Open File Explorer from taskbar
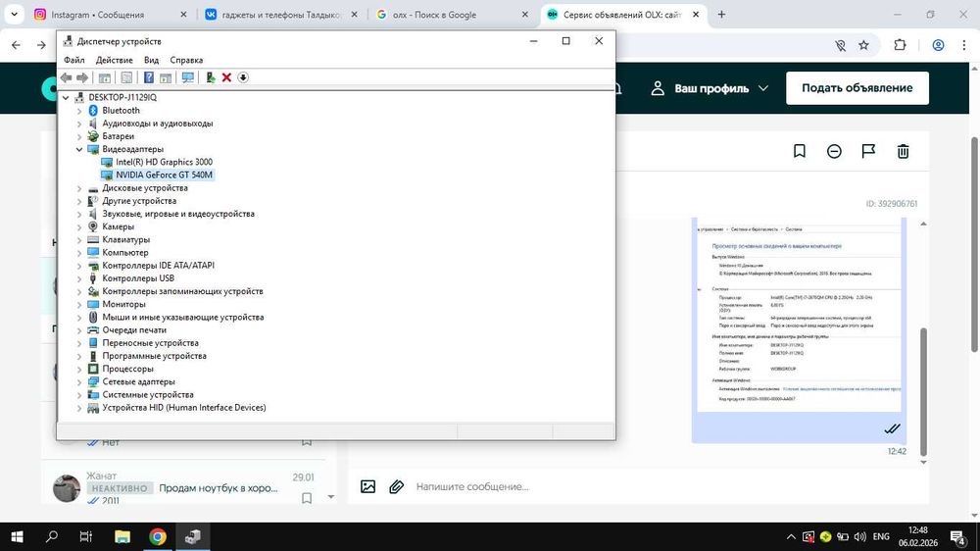Screen dimensions: 980x551 tap(122, 536)
